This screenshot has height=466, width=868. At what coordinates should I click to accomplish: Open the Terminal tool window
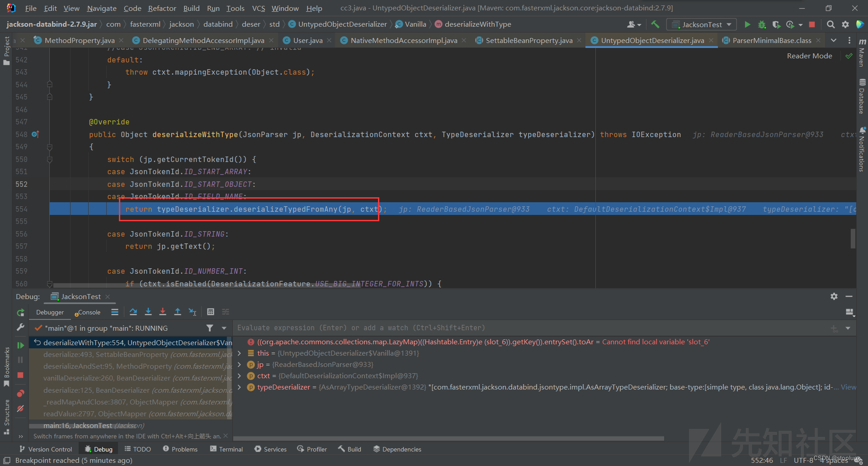click(x=226, y=449)
